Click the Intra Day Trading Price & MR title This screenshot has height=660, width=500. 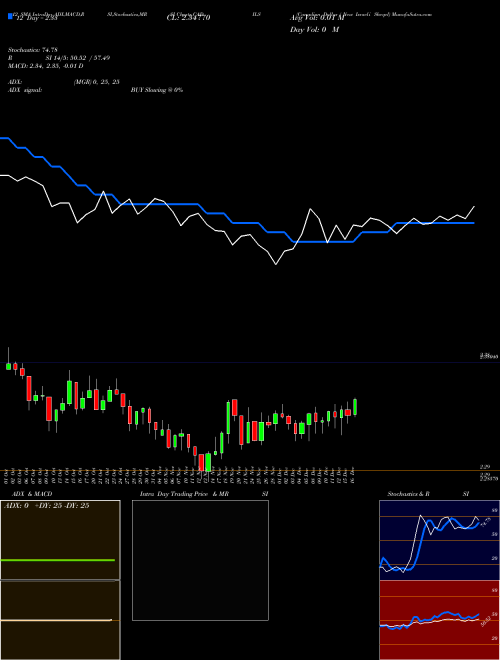(184, 494)
